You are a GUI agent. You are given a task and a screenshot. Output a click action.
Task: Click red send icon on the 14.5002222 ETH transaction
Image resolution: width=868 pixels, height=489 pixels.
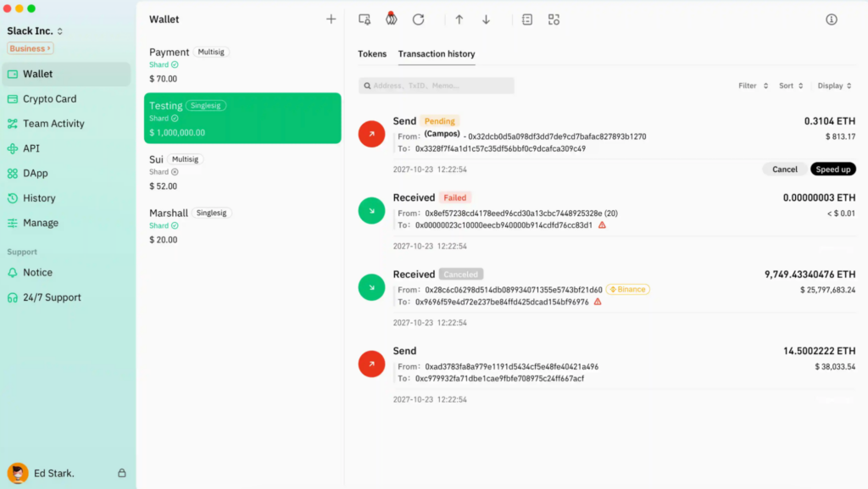[x=371, y=364]
